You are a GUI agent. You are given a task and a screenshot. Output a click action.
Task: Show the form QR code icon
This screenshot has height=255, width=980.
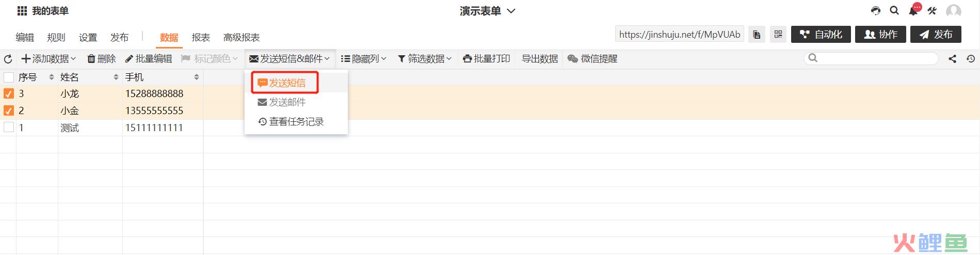click(778, 35)
